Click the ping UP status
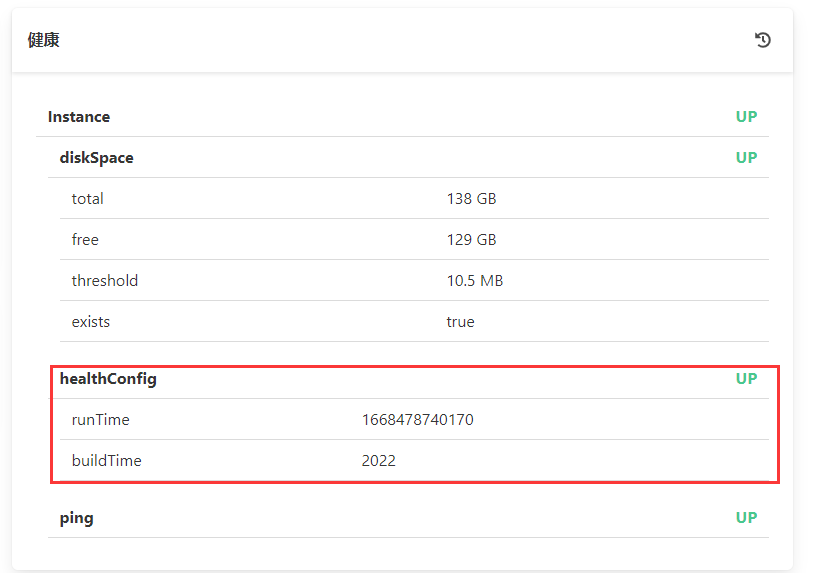Viewport: 814px width, 573px height. pyautogui.click(x=746, y=518)
